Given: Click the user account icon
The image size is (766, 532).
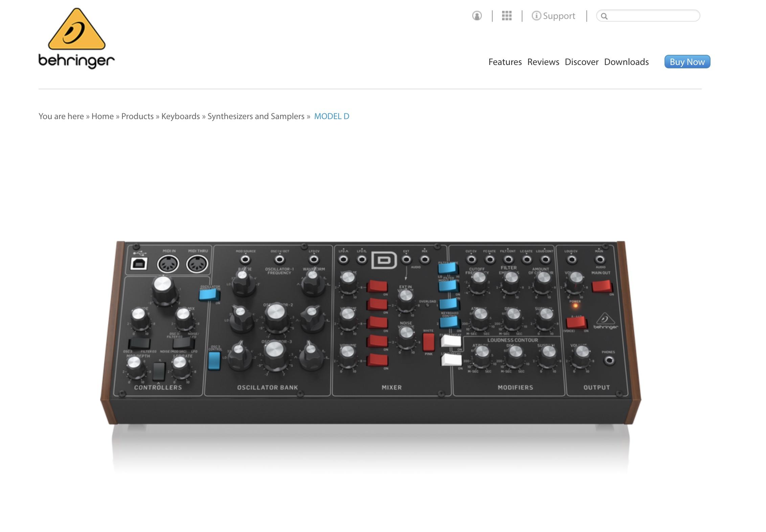Looking at the screenshot, I should tap(477, 16).
